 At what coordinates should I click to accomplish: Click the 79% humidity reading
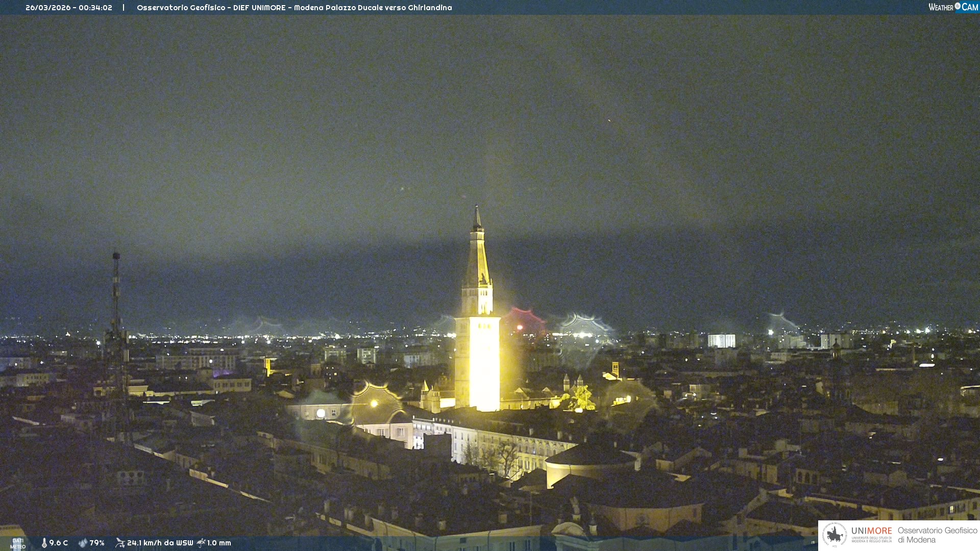tap(97, 543)
